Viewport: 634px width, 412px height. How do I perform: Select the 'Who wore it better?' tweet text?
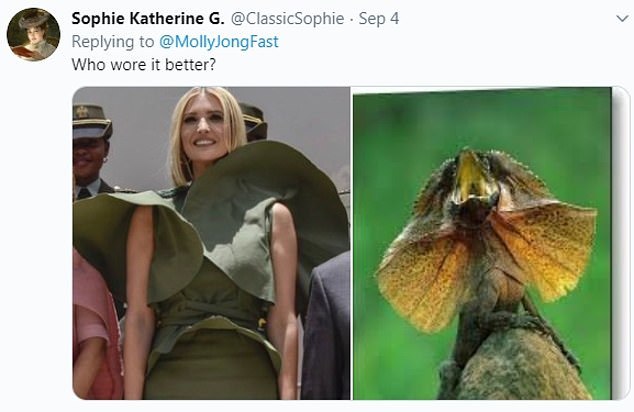coord(144,64)
